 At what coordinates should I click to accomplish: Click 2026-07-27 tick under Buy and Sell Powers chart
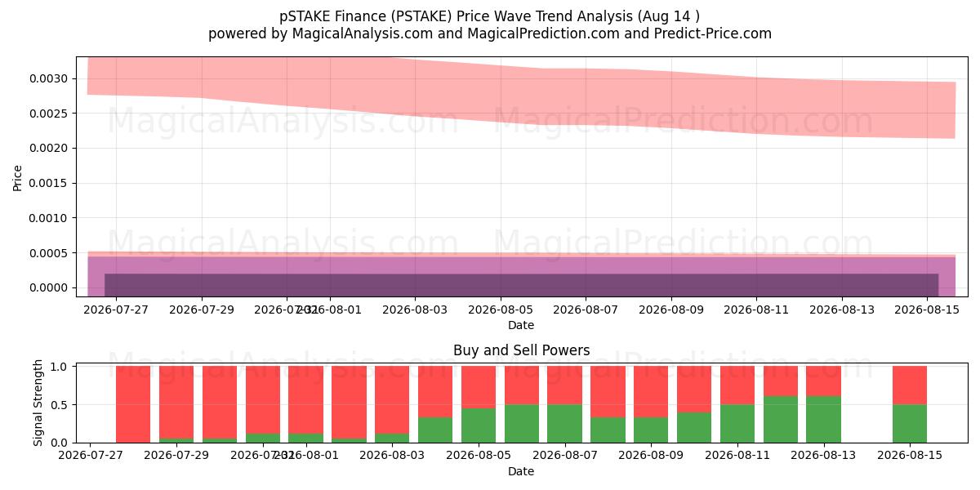coord(90,456)
